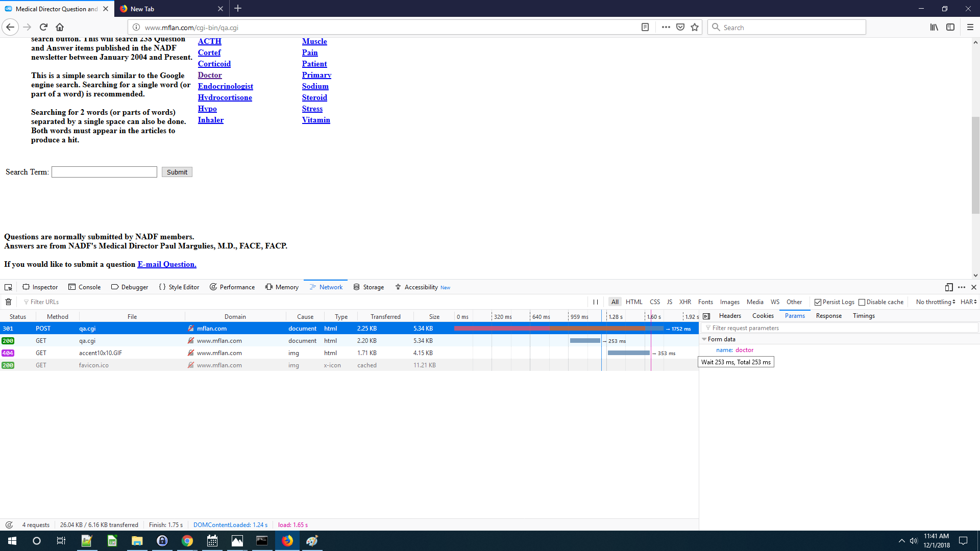
Task: Click the element picker icon in devtools
Action: click(x=8, y=287)
